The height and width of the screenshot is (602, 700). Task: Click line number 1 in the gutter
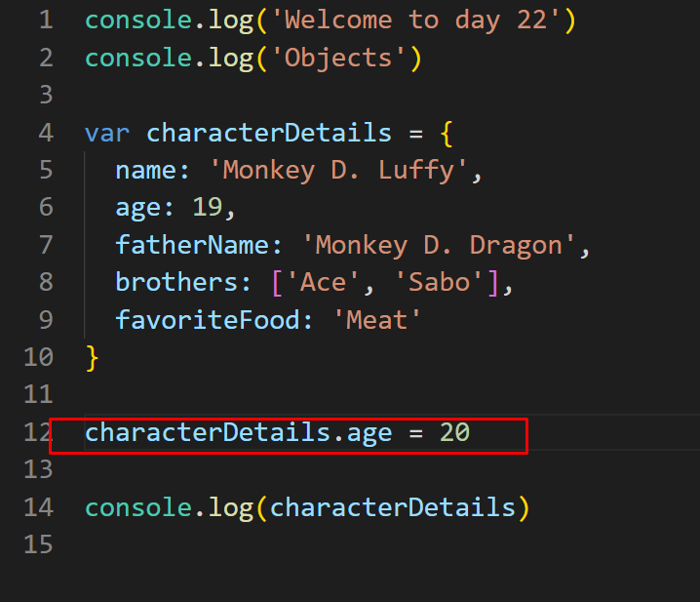click(x=46, y=20)
